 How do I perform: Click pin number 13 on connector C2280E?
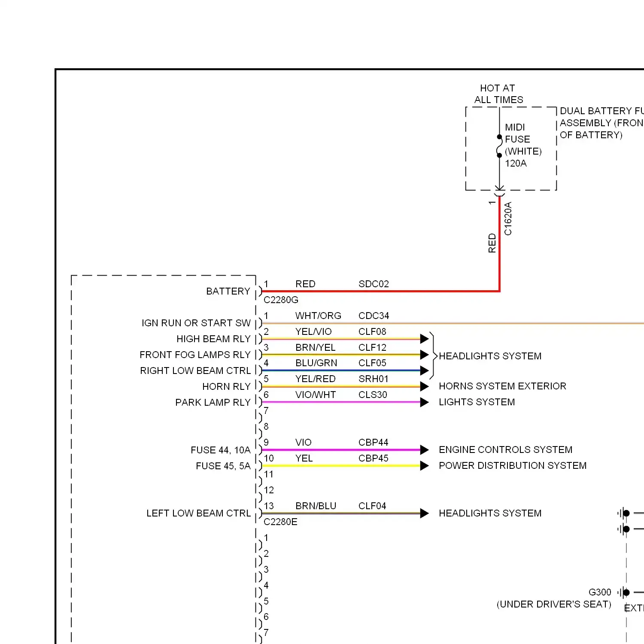click(269, 506)
